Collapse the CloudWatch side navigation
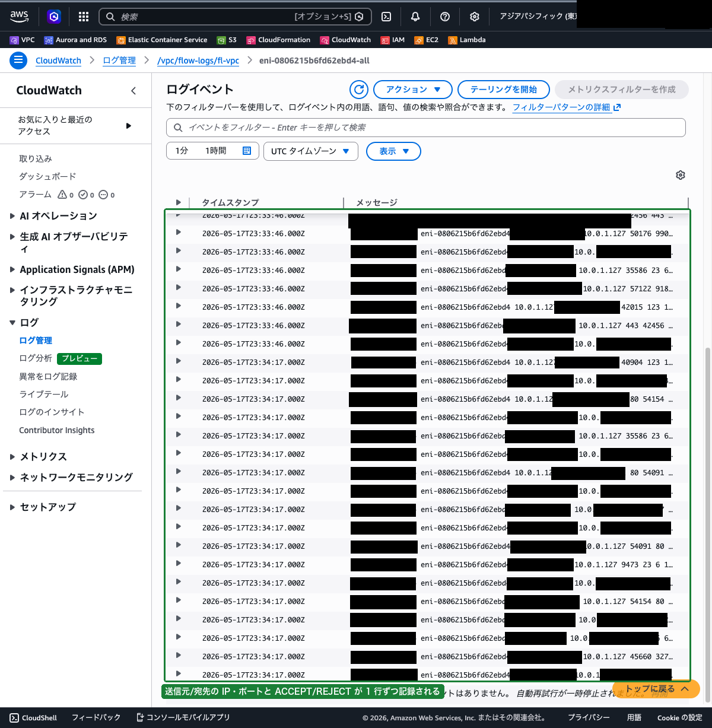The width and height of the screenshot is (712, 728). tap(133, 91)
